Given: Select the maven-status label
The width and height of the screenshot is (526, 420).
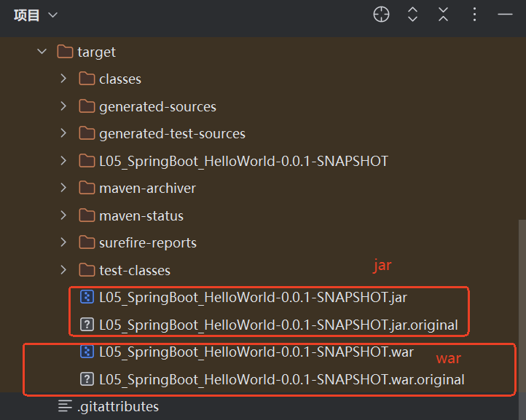Looking at the screenshot, I should (x=141, y=216).
